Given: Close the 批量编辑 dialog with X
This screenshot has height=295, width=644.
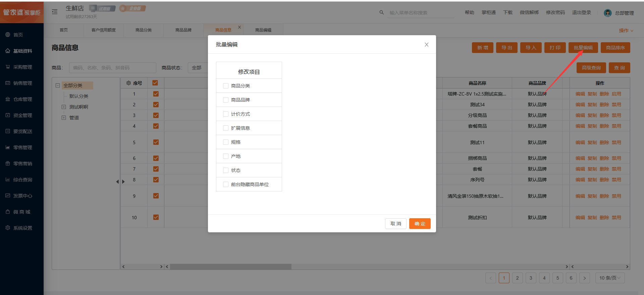Looking at the screenshot, I should [x=427, y=45].
